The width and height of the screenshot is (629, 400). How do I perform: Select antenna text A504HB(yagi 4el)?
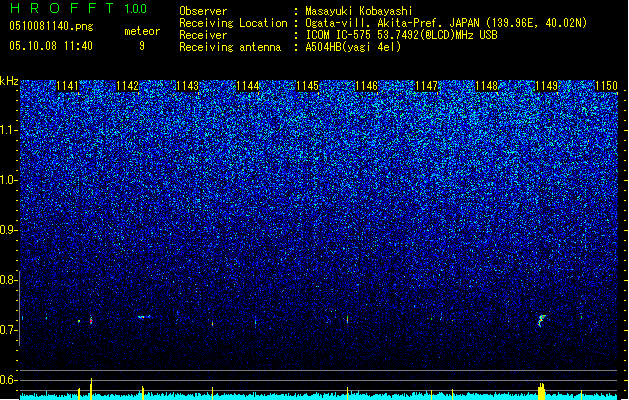pyautogui.click(x=353, y=47)
